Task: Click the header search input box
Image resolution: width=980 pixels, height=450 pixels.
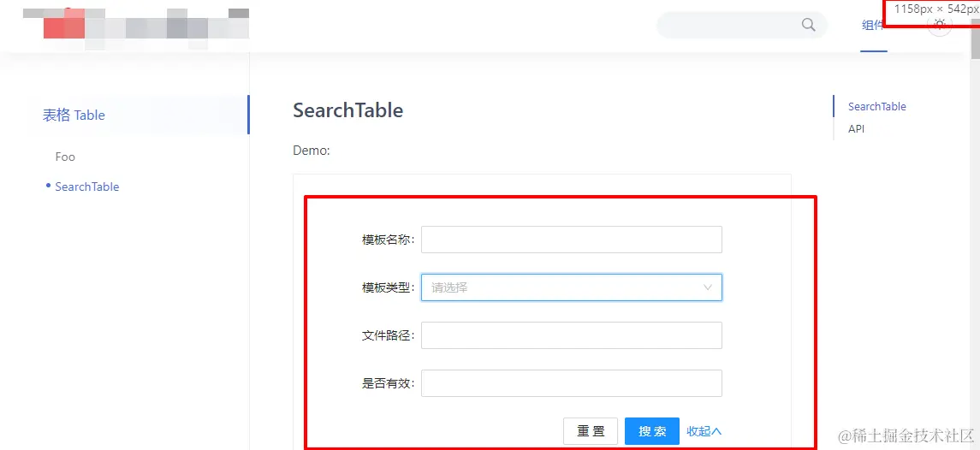Action: (742, 25)
